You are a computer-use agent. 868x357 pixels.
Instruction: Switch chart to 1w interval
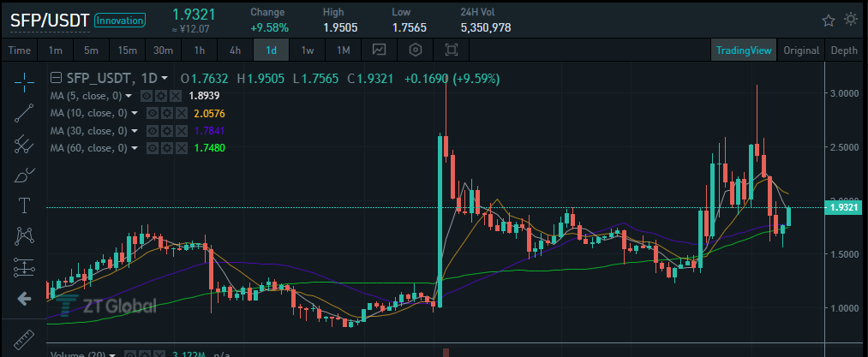(308, 51)
